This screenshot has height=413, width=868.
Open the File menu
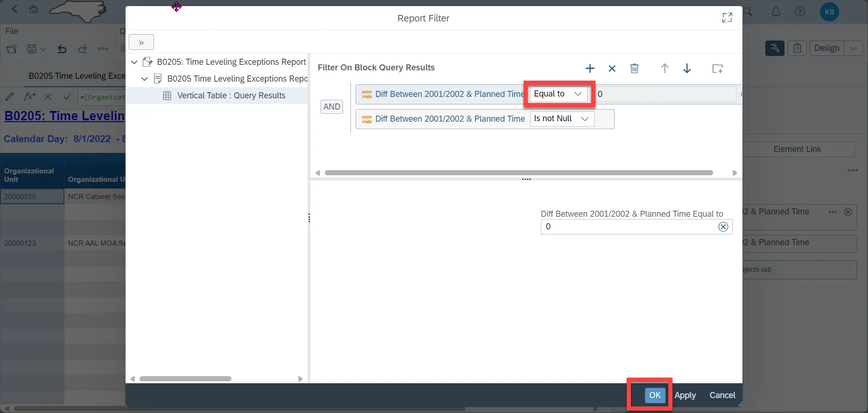tap(12, 31)
